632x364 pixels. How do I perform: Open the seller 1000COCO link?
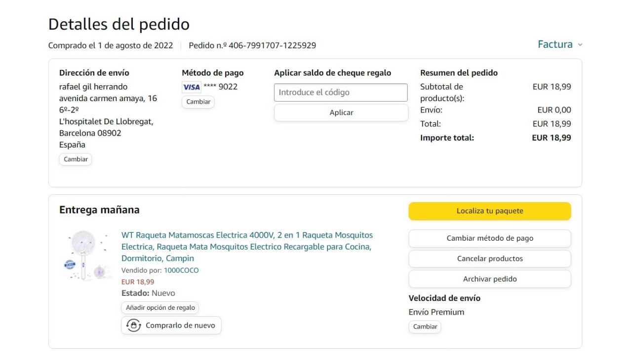[181, 270]
